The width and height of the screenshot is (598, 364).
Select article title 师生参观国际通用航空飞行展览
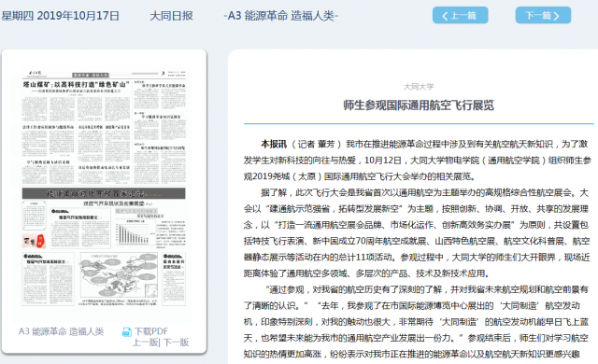click(x=419, y=105)
